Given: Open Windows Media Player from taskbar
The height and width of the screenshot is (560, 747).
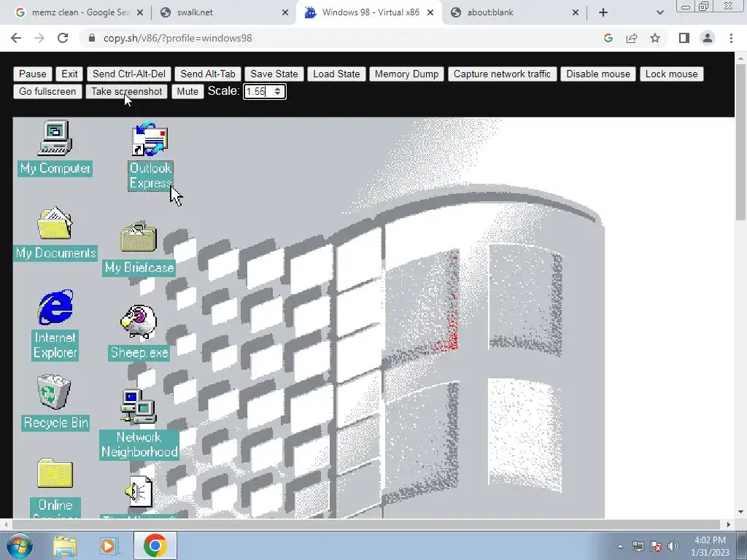Looking at the screenshot, I should coord(108,546).
